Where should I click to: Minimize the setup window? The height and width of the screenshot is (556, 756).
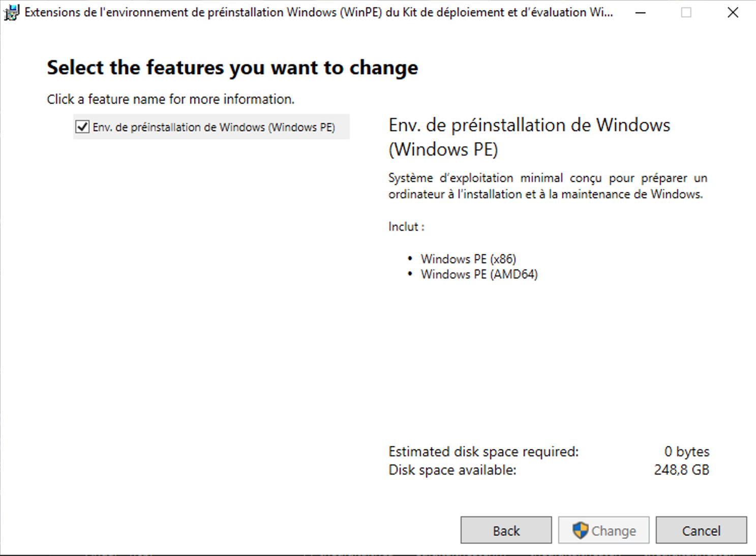pos(641,12)
